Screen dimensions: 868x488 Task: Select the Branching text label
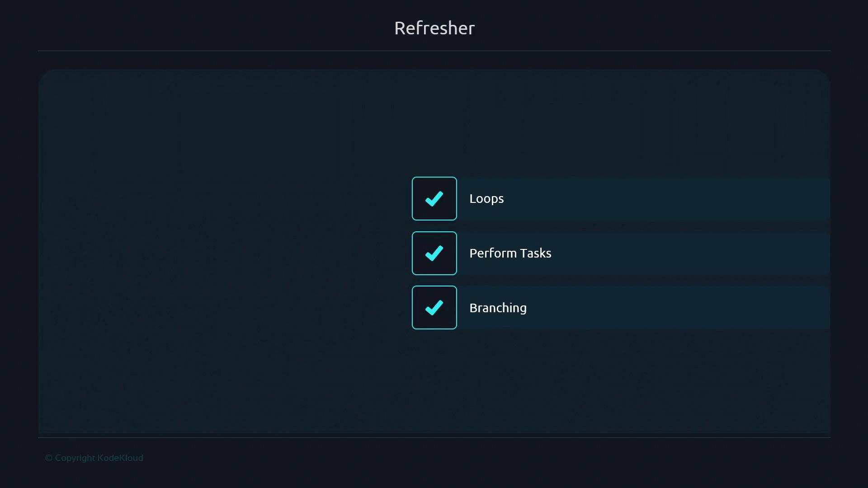(498, 308)
